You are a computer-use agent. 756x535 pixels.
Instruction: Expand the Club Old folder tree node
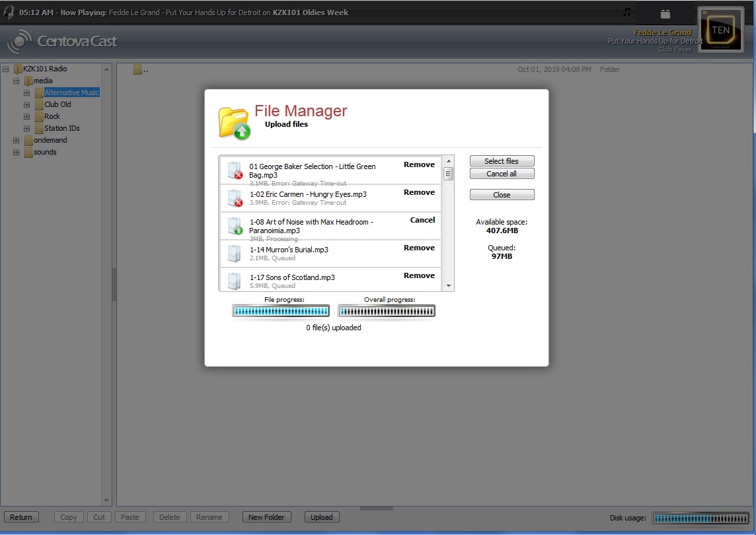pos(27,104)
